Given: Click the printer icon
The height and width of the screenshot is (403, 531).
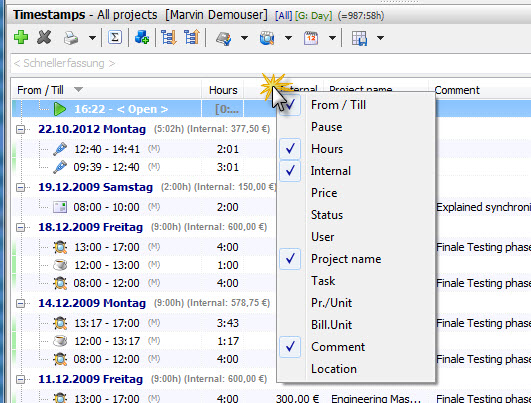Looking at the screenshot, I should tap(71, 38).
